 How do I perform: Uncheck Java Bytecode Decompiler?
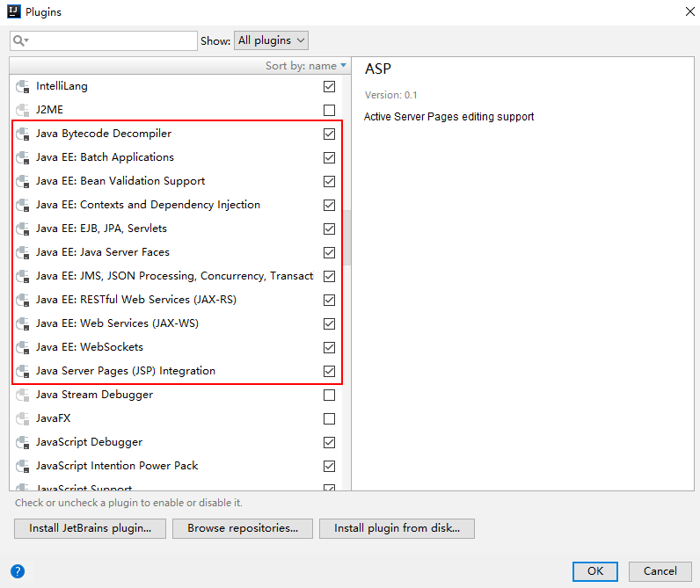[329, 134]
